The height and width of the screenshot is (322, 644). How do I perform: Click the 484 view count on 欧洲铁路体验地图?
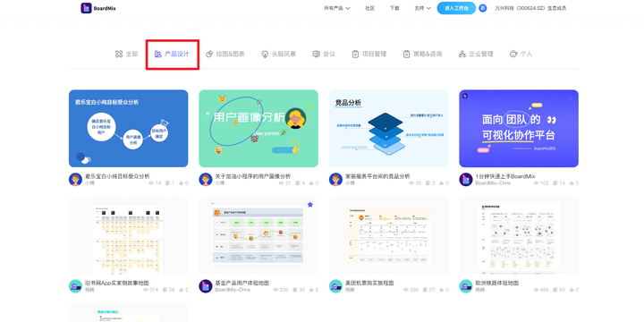(x=545, y=290)
